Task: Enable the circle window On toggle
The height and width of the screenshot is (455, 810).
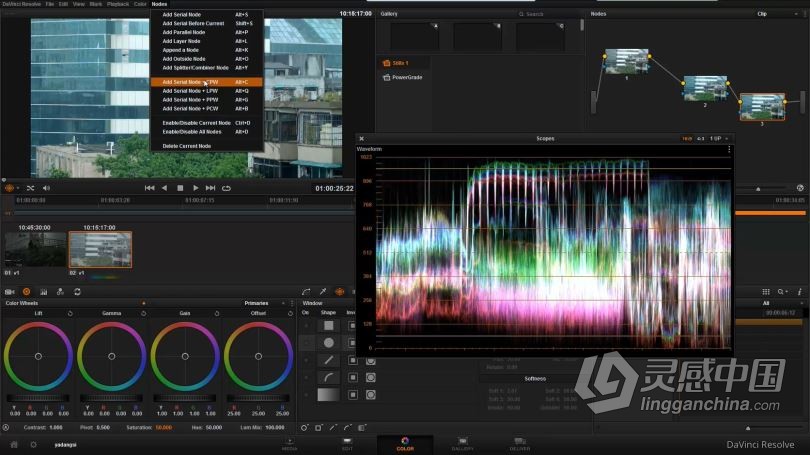Action: click(306, 343)
